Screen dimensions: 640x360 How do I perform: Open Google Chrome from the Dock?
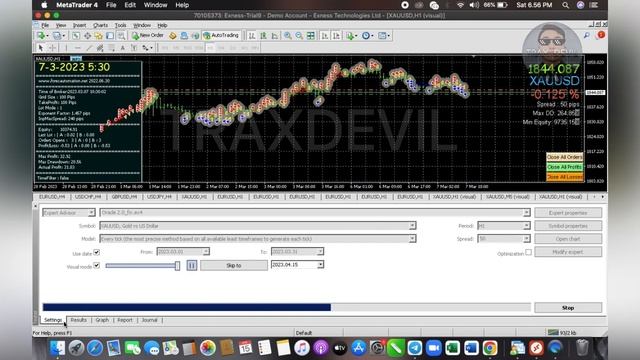490,348
